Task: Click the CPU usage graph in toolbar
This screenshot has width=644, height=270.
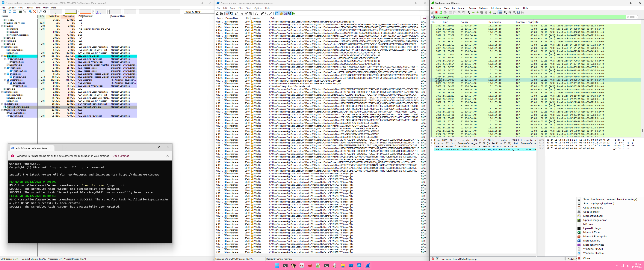Action: (x=56, y=12)
